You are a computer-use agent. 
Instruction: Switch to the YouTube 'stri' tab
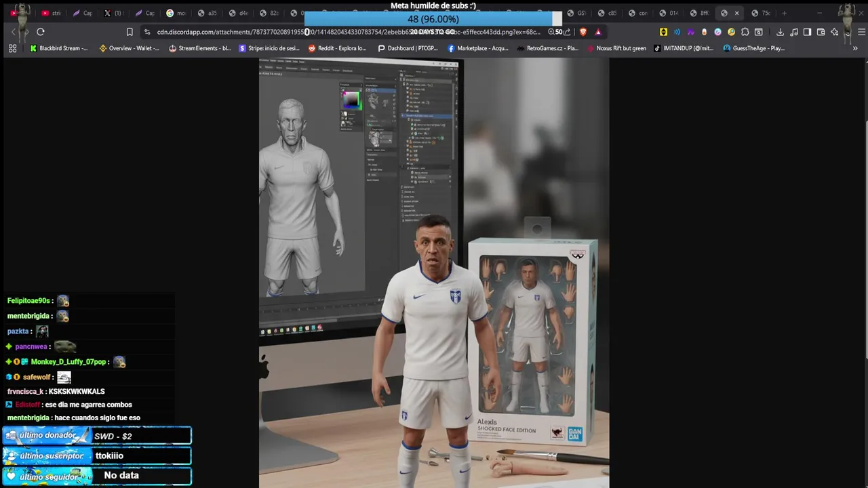52,13
